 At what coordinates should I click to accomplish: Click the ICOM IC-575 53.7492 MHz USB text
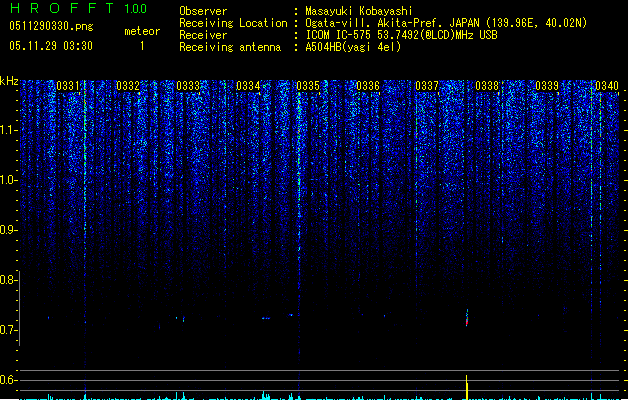coord(402,35)
